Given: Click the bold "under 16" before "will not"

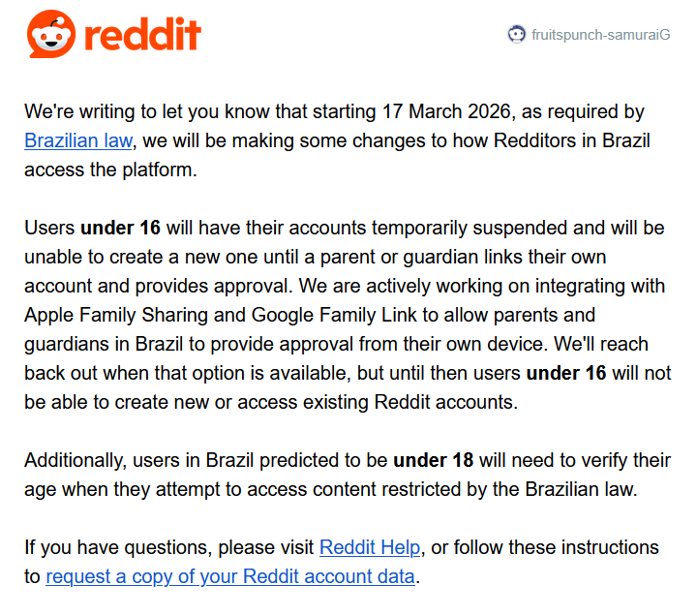Looking at the screenshot, I should [565, 373].
